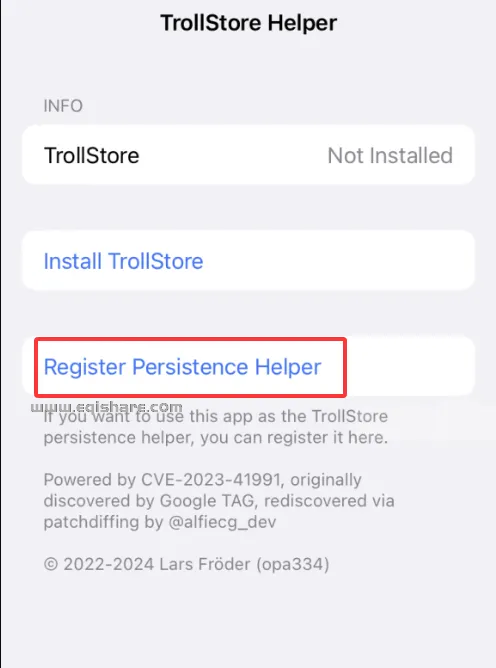
Task: Select the TrollStore info row
Action: (x=248, y=155)
